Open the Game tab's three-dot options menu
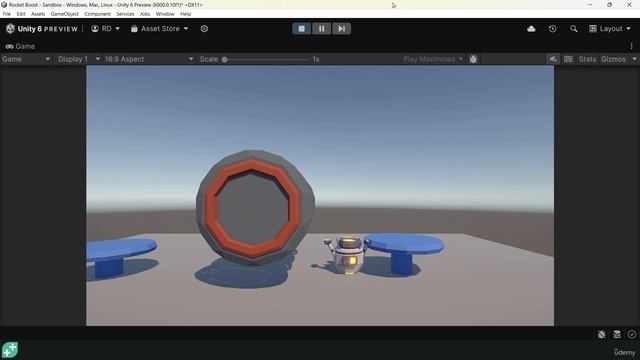Image resolution: width=640 pixels, height=360 pixels. point(631,46)
